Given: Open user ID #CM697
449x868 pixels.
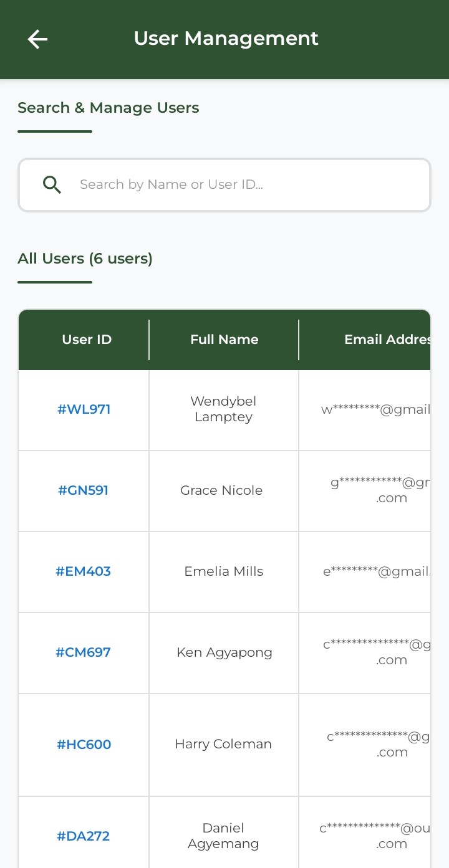Looking at the screenshot, I should point(84,652).
